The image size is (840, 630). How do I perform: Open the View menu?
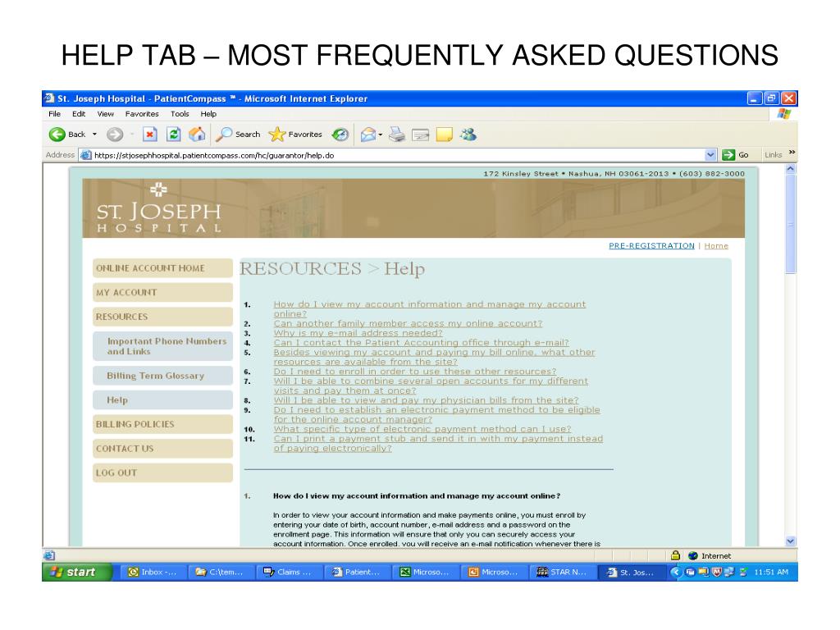tap(106, 114)
